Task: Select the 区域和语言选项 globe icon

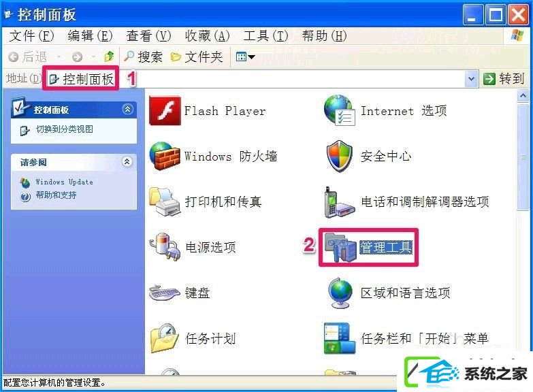Action: (x=340, y=293)
